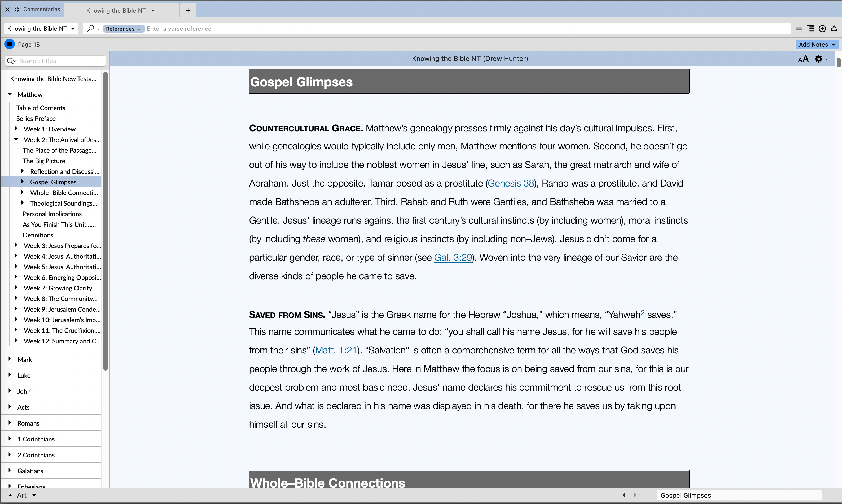Select Table of Contents under Matthew
This screenshot has width=842, height=504.
click(x=41, y=108)
